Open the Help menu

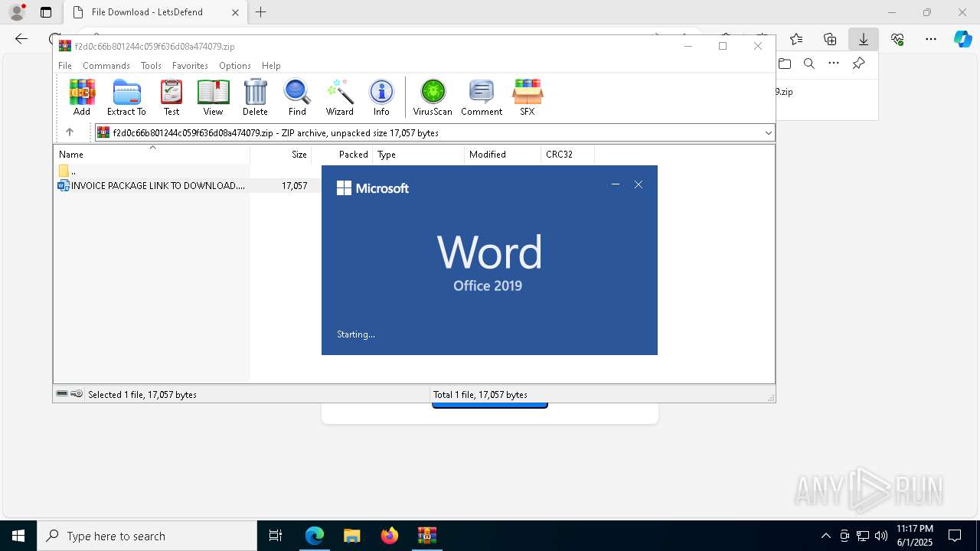(x=271, y=66)
